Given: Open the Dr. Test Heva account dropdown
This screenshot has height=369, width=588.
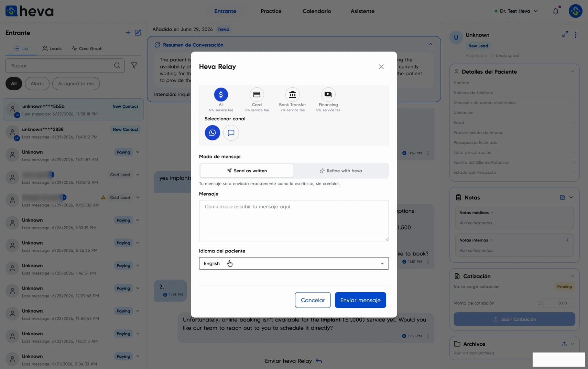Looking at the screenshot, I should (516, 11).
